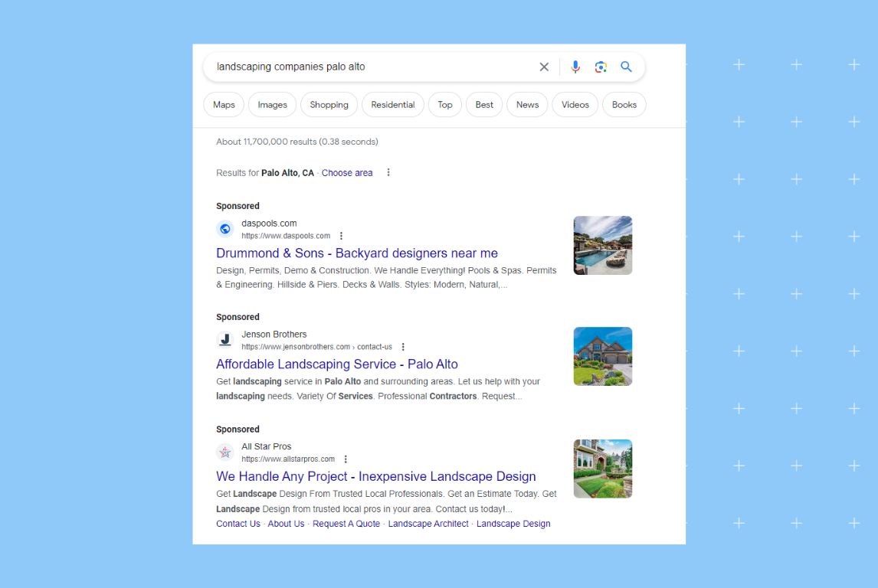Screen dimensions: 878x588
Task: Click the About 11,700,000 results text
Action: [296, 142]
